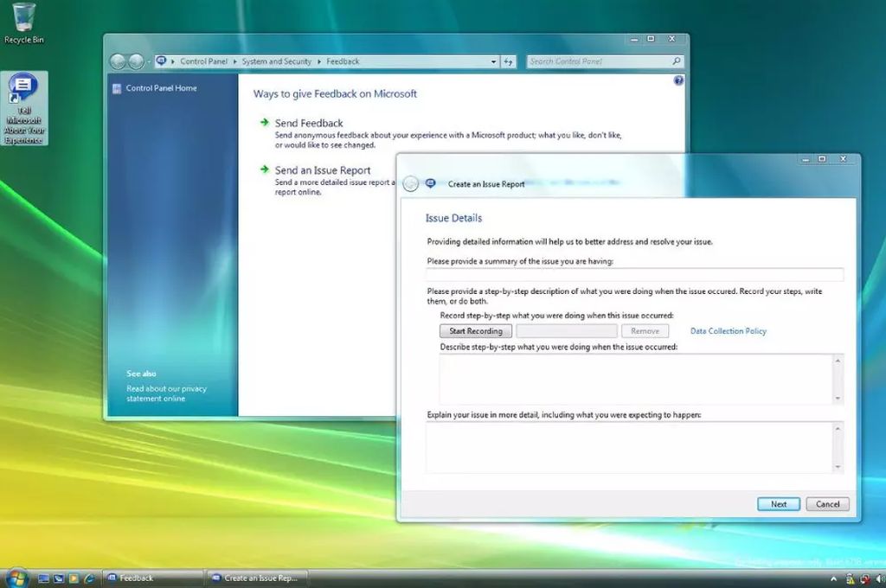886x588 pixels.
Task: Expand arrow left of Control Panel breadcrumb
Action: point(173,61)
